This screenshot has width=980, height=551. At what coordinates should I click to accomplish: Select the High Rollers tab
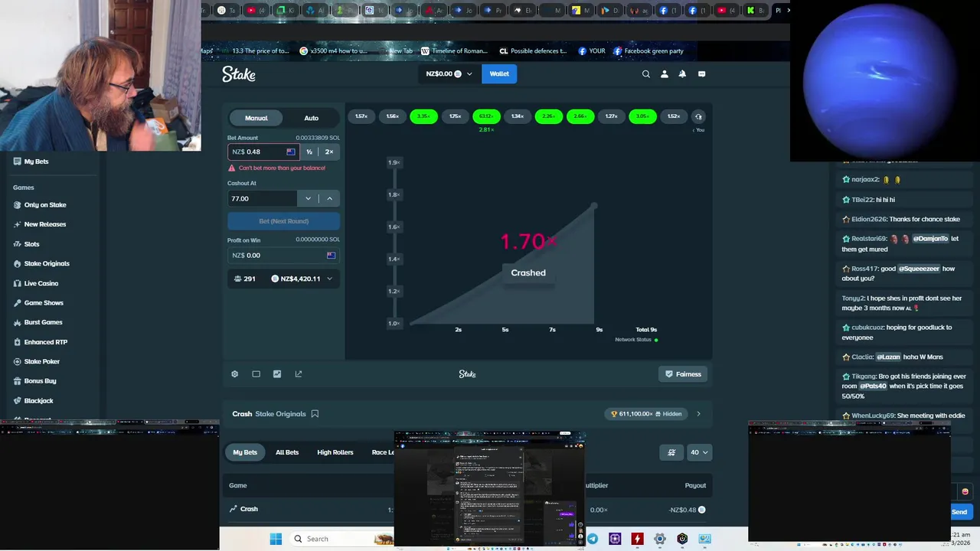coord(335,452)
